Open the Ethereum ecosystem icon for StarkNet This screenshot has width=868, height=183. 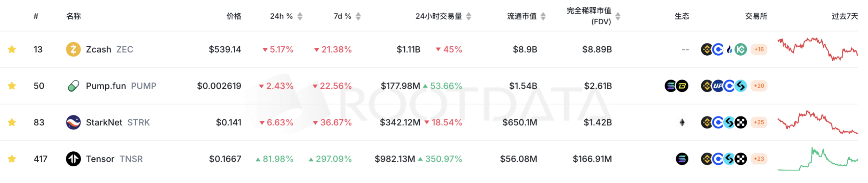pyautogui.click(x=682, y=122)
